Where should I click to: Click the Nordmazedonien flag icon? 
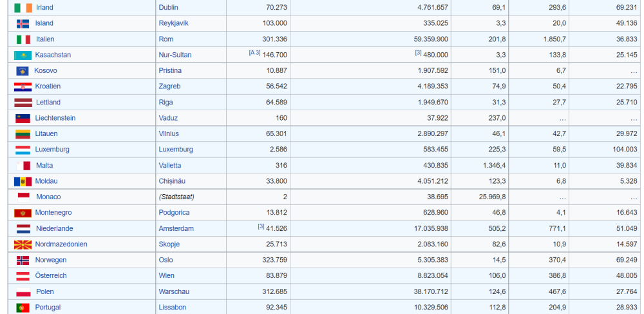(x=23, y=245)
